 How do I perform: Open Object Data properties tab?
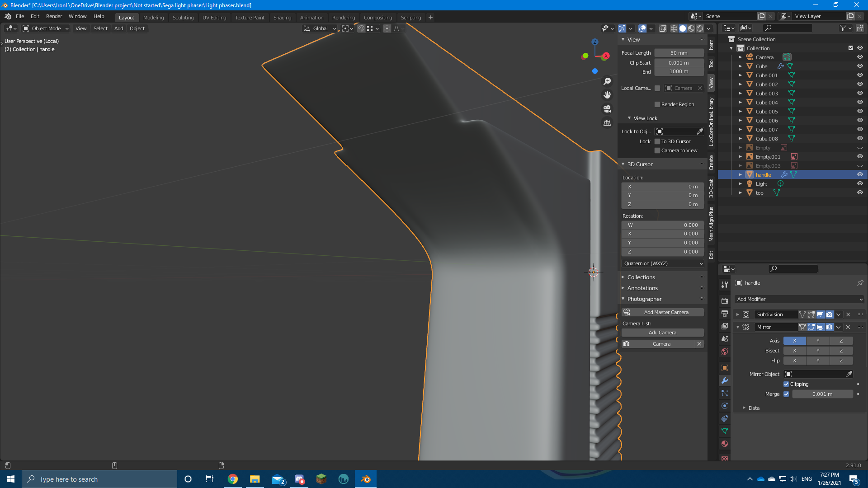[725, 431]
